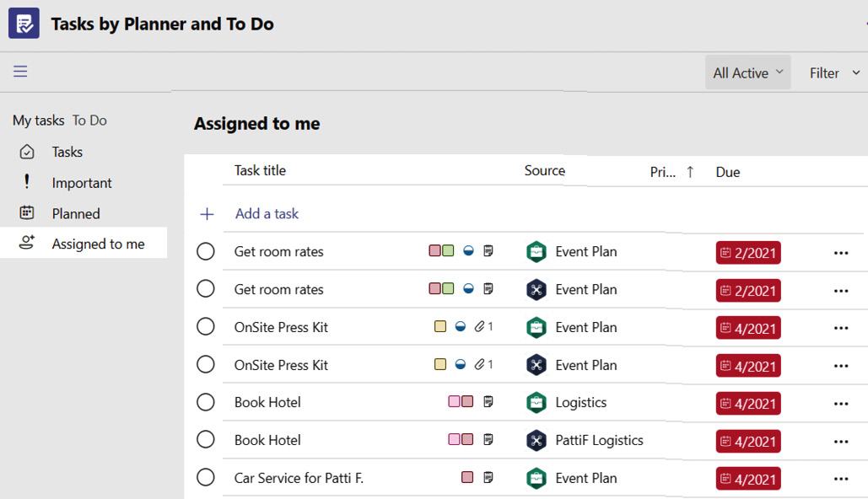Open Book Hotel task title from PattiF Logistics
This screenshot has width=868, height=499.
point(267,440)
